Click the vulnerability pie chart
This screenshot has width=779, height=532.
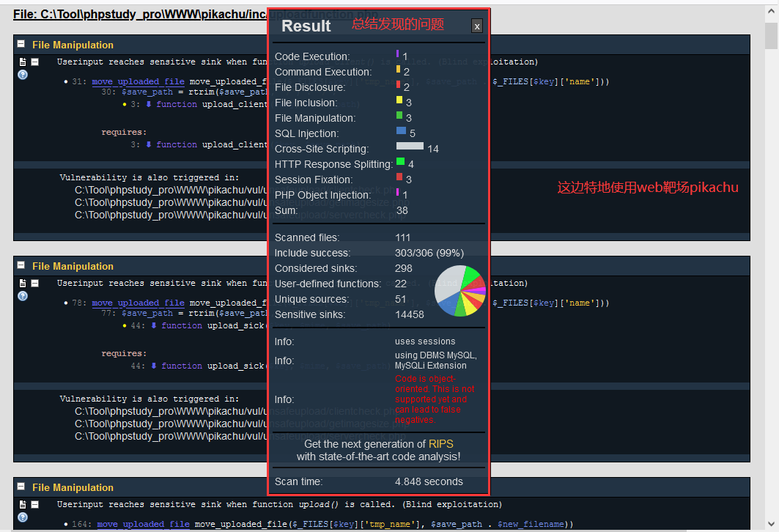[x=460, y=291]
